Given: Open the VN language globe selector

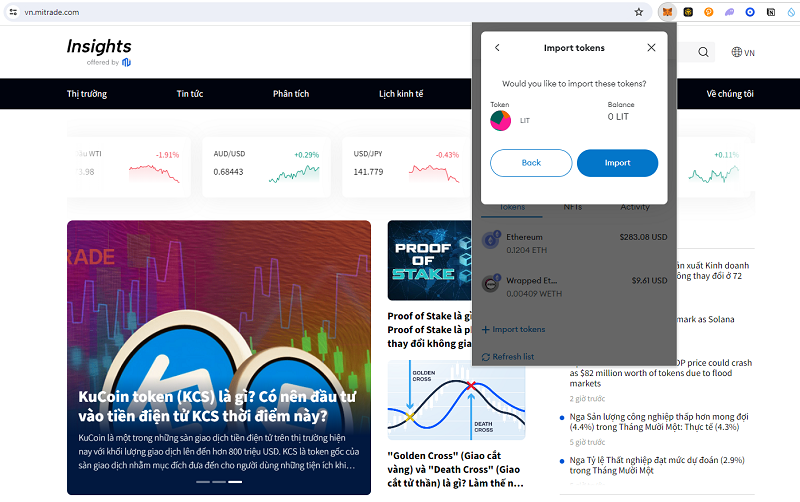Looking at the screenshot, I should [743, 52].
